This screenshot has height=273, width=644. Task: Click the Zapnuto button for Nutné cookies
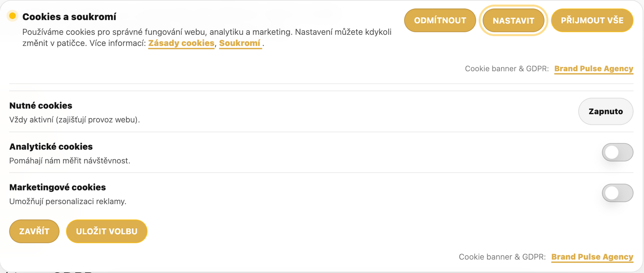605,112
